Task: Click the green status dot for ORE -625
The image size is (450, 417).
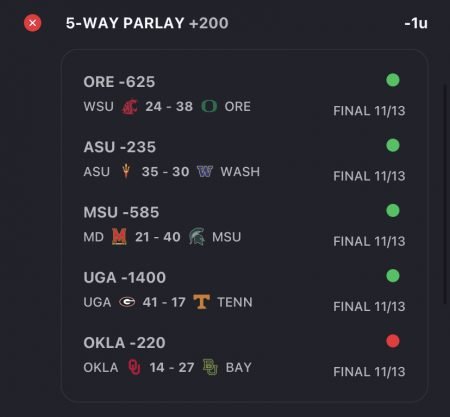Action: pos(393,80)
